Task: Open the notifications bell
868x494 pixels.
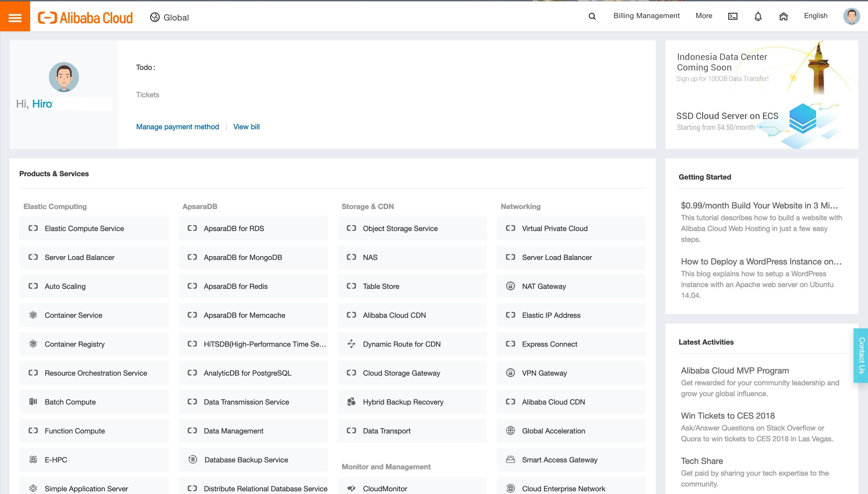Action: [758, 16]
